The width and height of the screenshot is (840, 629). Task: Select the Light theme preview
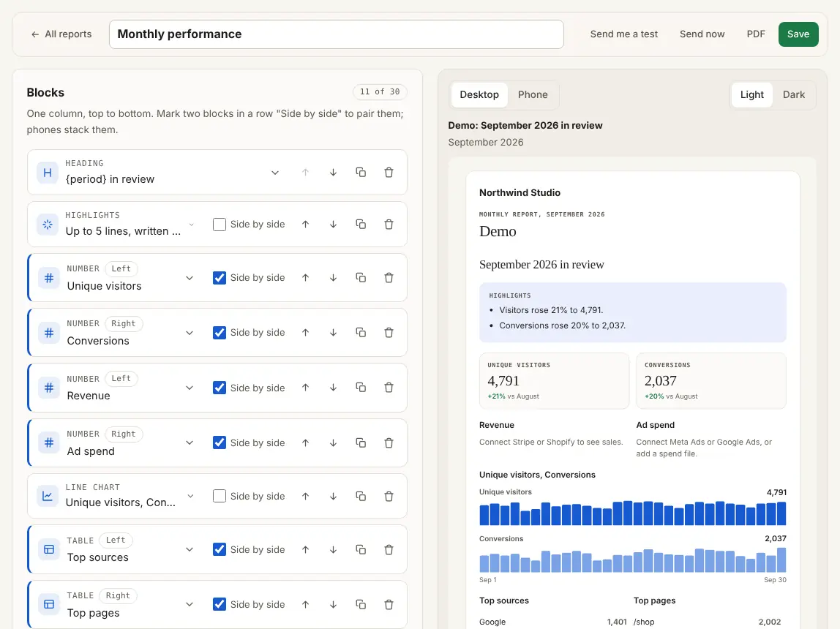point(751,95)
